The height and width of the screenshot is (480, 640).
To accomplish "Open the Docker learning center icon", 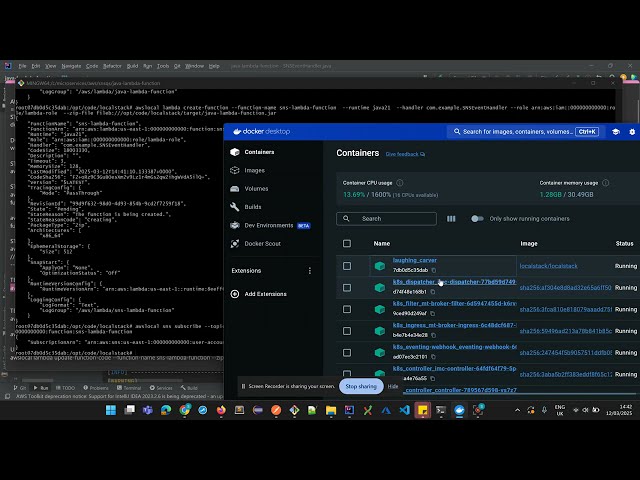I will tap(616, 132).
